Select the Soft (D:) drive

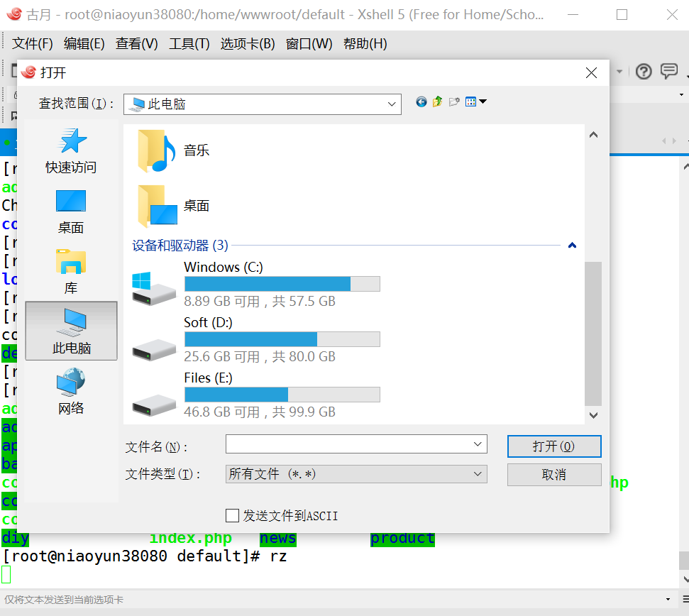pos(256,339)
